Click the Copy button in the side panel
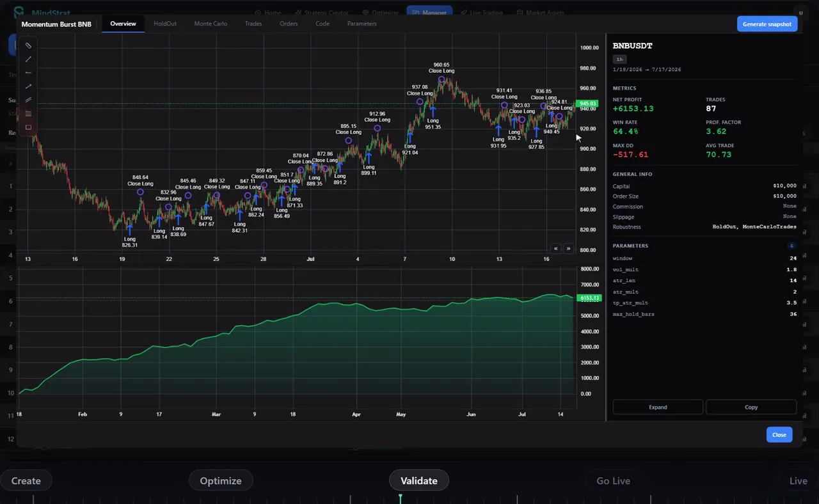 751,407
